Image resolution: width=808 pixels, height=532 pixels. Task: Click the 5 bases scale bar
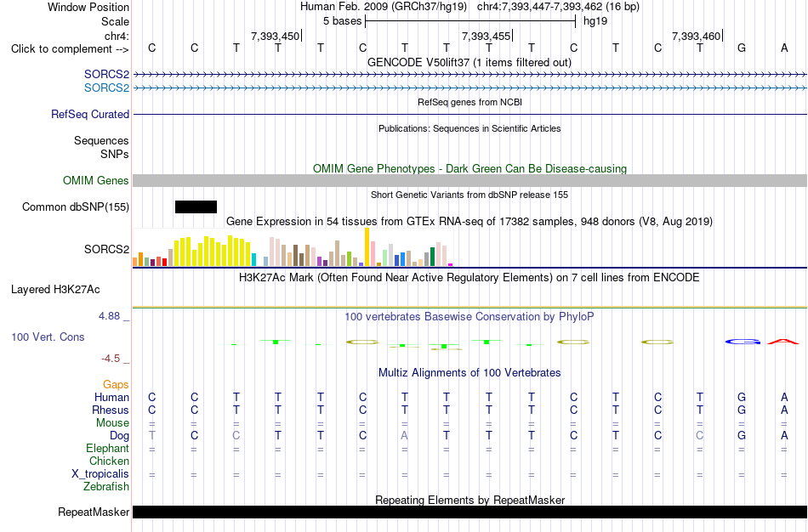pos(470,21)
